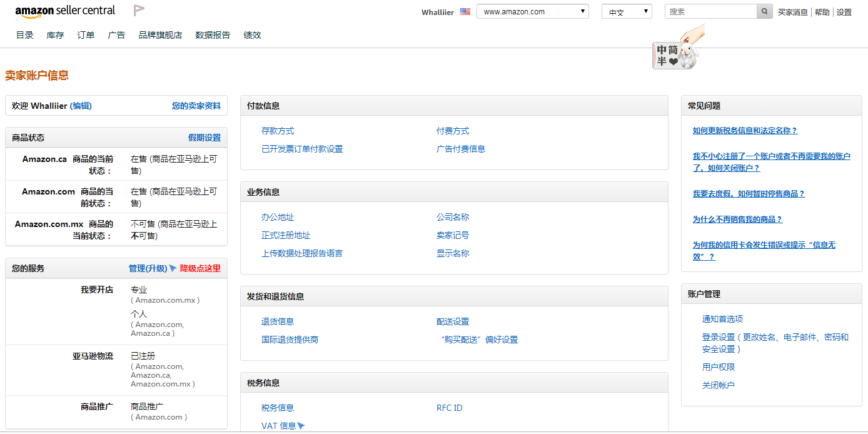The width and height of the screenshot is (868, 434).
Task: Open 通知首选项 link
Action: tap(722, 319)
